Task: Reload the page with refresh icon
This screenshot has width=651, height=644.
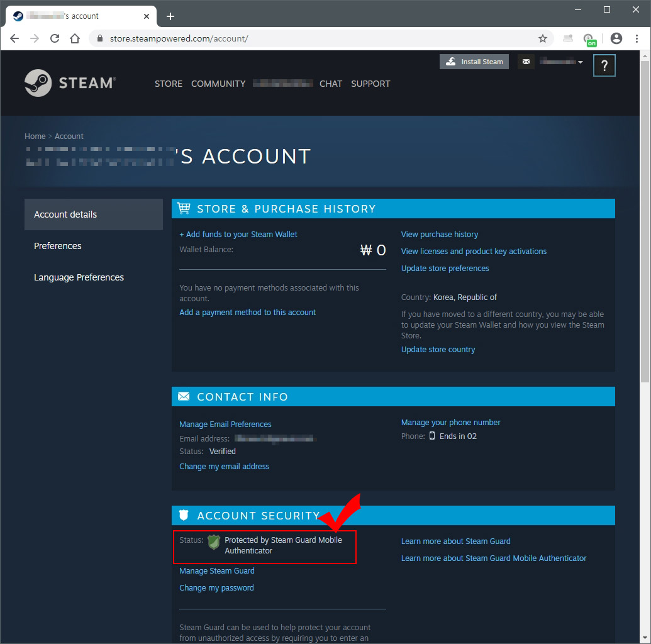Action: [54, 38]
